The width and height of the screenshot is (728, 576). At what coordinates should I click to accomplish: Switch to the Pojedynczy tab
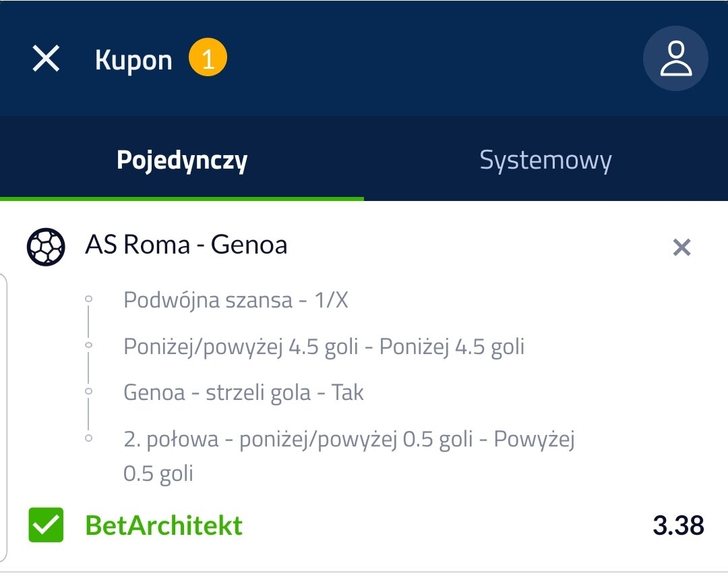[182, 161]
